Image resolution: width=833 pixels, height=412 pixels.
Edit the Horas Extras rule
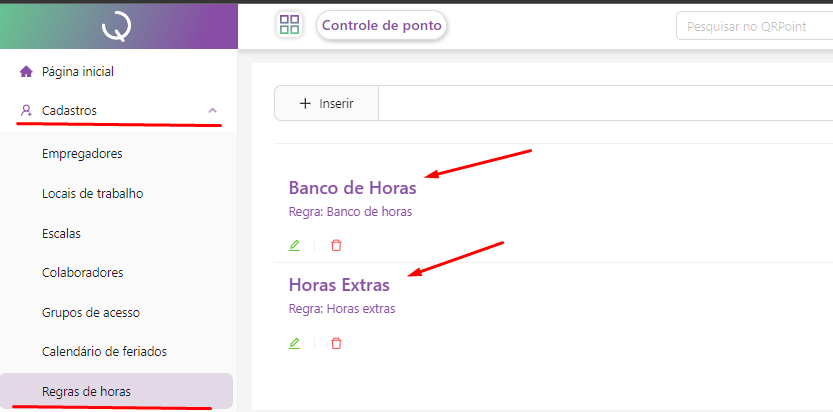click(294, 343)
